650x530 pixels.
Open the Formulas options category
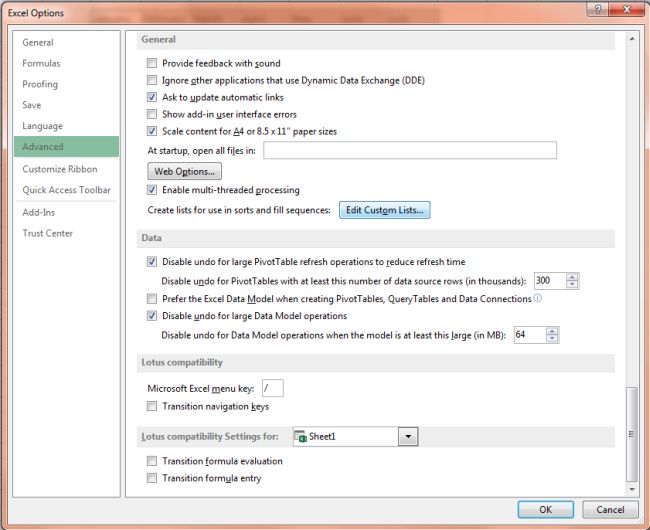[x=66, y=63]
